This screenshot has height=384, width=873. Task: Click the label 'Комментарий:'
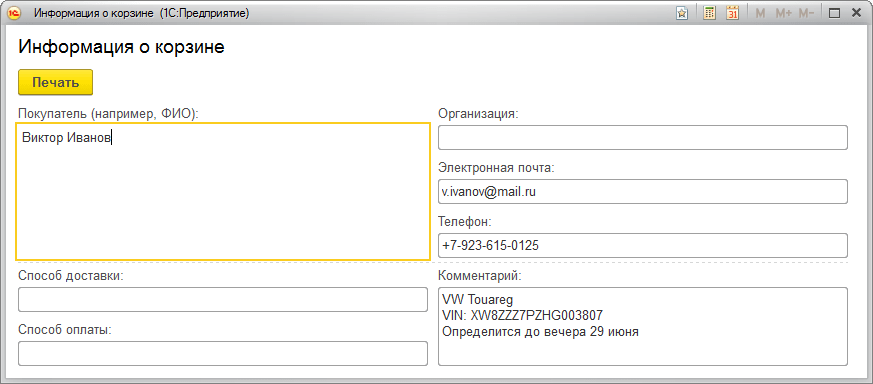(480, 275)
